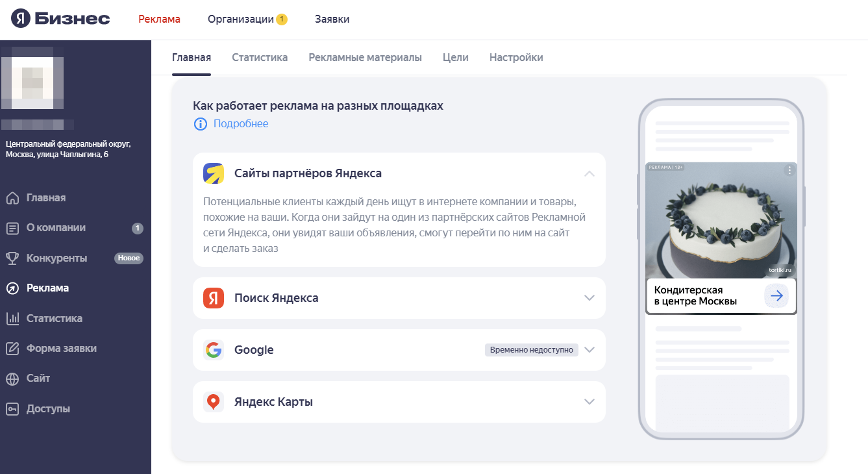Click the pixelated company avatar
Screen dimensions: 868x474
point(32,79)
